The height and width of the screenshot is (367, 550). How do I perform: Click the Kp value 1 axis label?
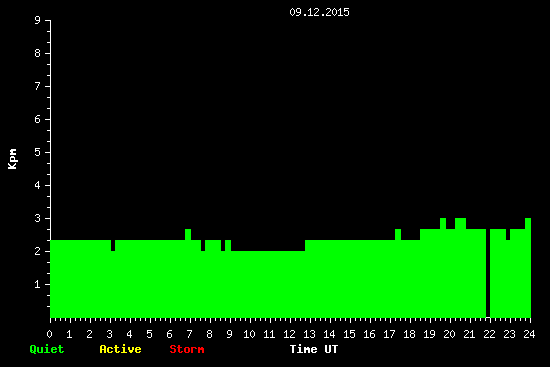click(37, 284)
